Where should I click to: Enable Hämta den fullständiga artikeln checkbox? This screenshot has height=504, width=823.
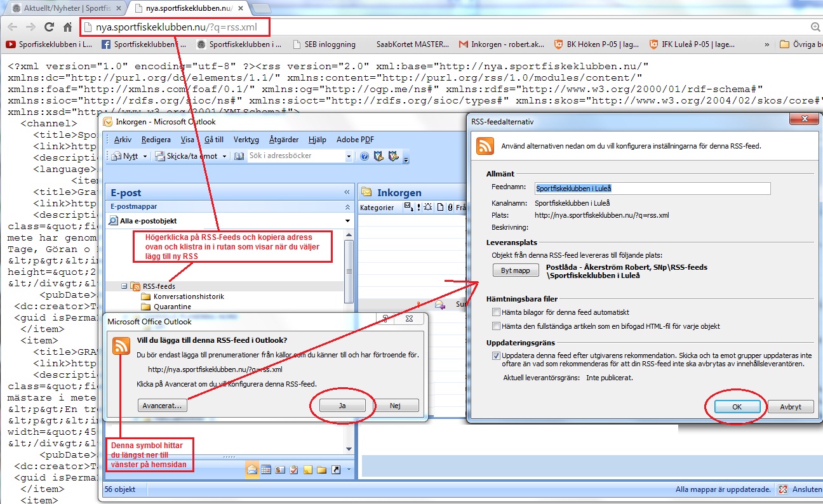(x=496, y=326)
